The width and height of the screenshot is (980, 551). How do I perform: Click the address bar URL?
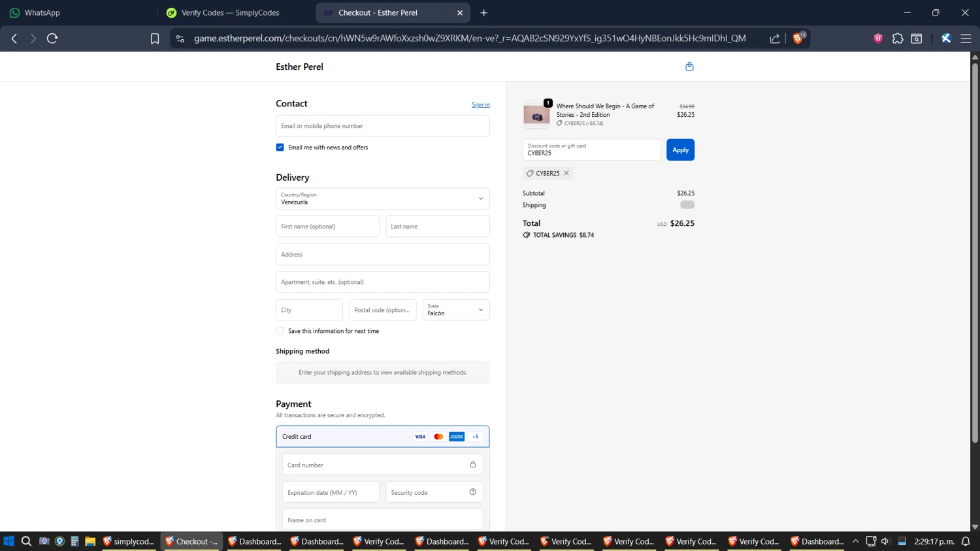pos(470,39)
